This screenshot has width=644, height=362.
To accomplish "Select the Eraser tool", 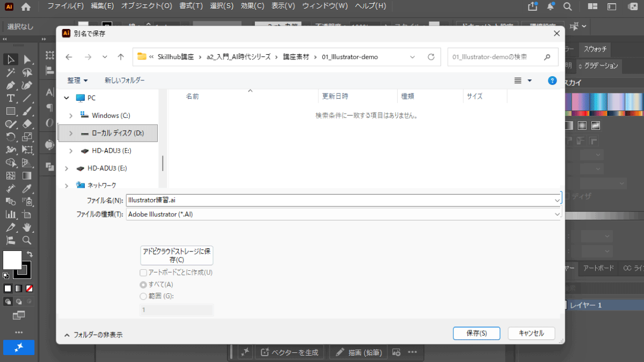I will click(27, 124).
